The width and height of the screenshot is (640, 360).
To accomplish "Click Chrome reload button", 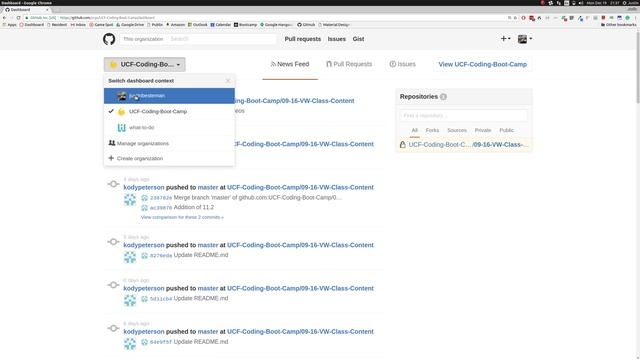I will coord(18,18).
